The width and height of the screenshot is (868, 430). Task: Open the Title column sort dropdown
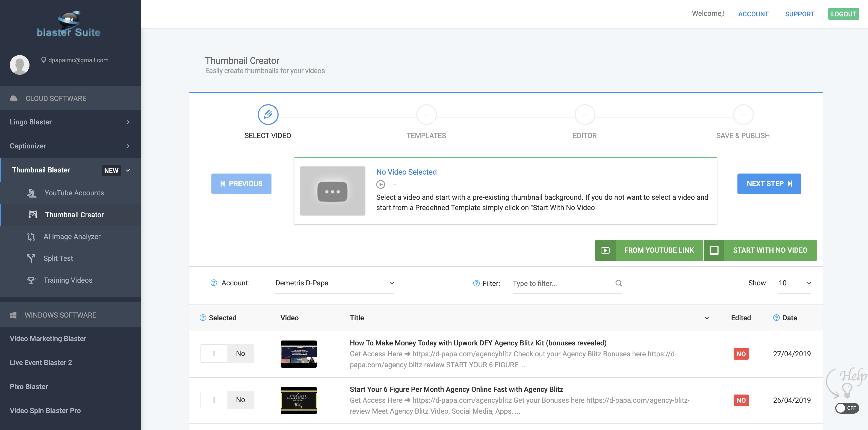[707, 318]
